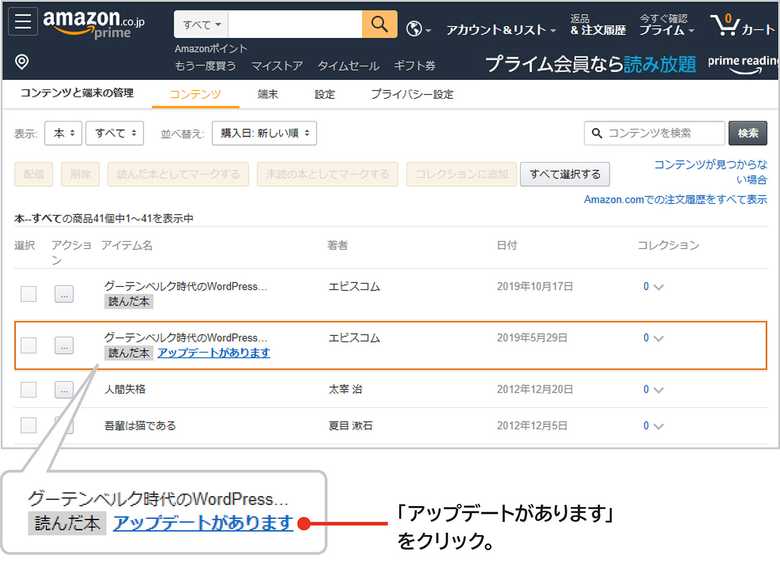780x572 pixels.
Task: Click コンテンツと端末の管理 heading
Action: coord(77,93)
